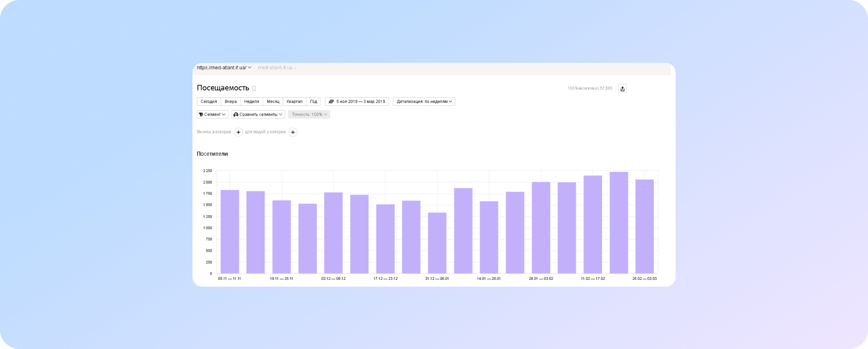Click the greyed med-atlant.if.ua breadcrumb
Screen dimensions: 868x349
pos(275,68)
